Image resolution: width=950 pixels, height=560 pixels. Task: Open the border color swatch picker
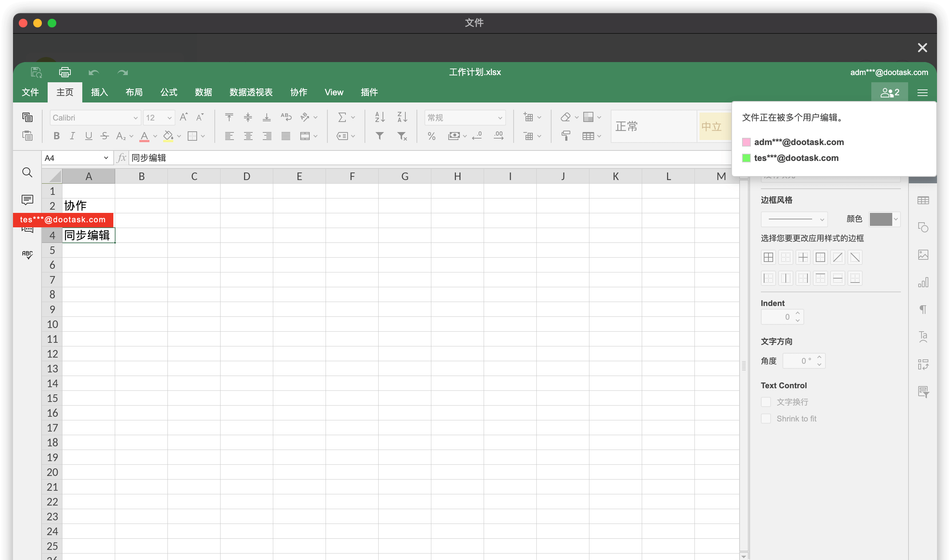coord(884,219)
